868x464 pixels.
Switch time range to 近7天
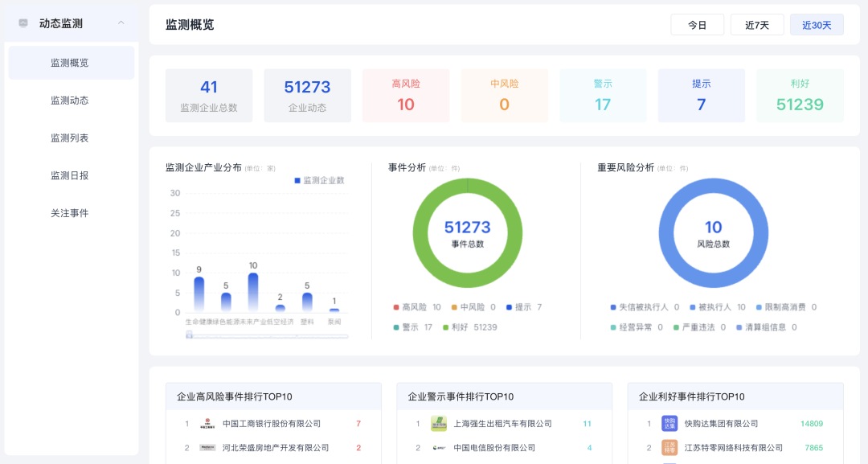click(x=757, y=25)
